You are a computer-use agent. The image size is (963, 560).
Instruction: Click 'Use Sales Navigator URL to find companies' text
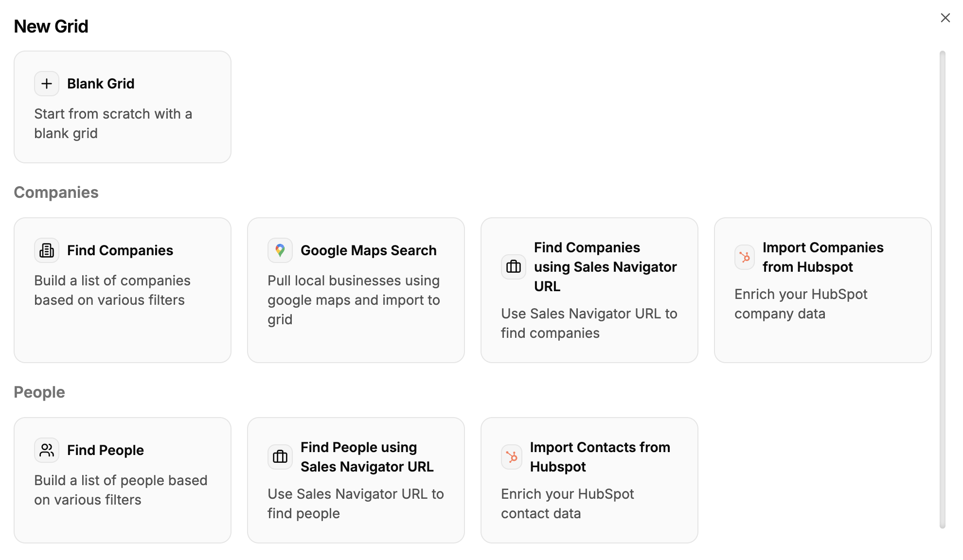589,323
